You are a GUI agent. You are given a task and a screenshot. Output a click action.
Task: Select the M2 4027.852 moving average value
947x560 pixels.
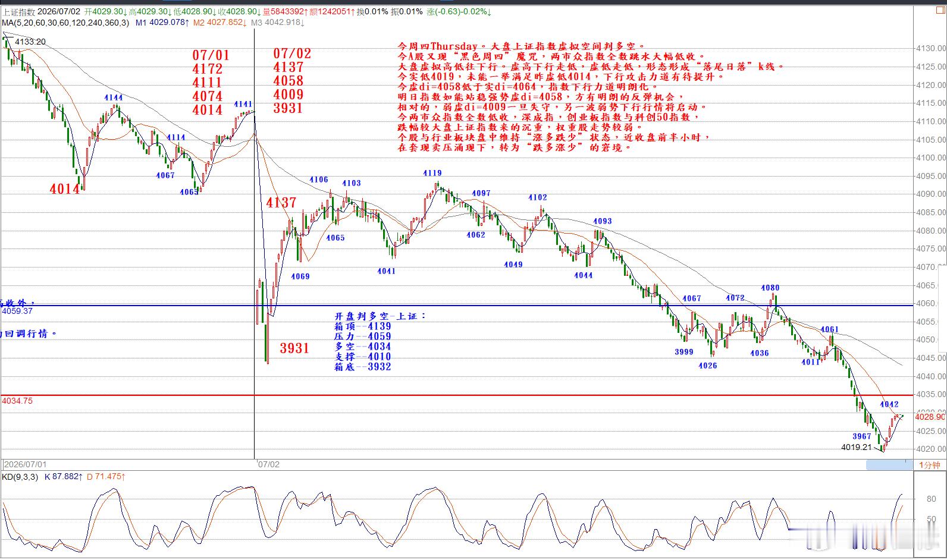tap(219, 23)
